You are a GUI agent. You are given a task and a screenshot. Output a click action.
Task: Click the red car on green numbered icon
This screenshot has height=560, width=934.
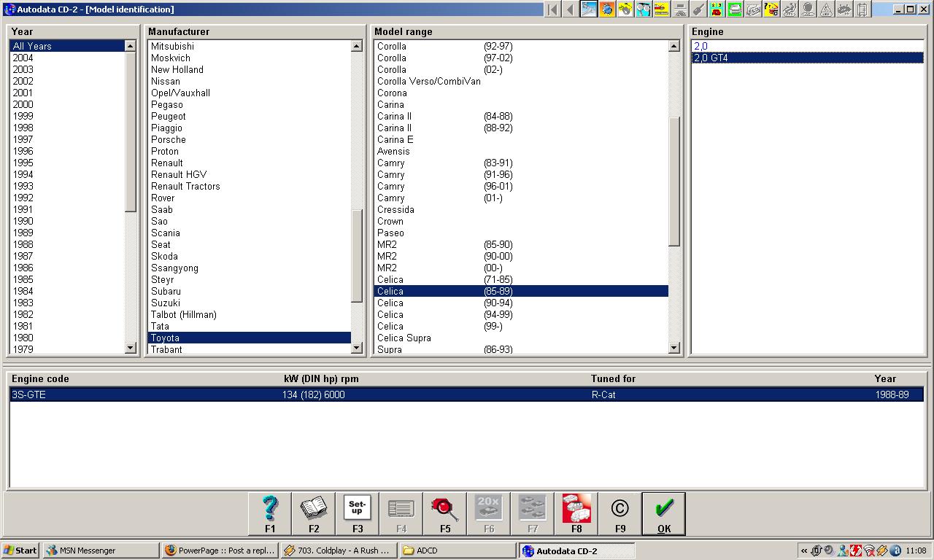717,9
